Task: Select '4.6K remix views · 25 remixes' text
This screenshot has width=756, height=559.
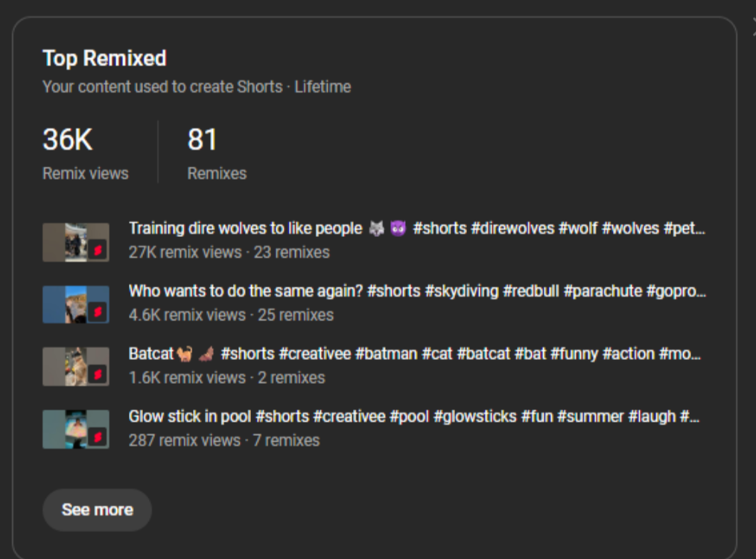Action: coord(231,315)
